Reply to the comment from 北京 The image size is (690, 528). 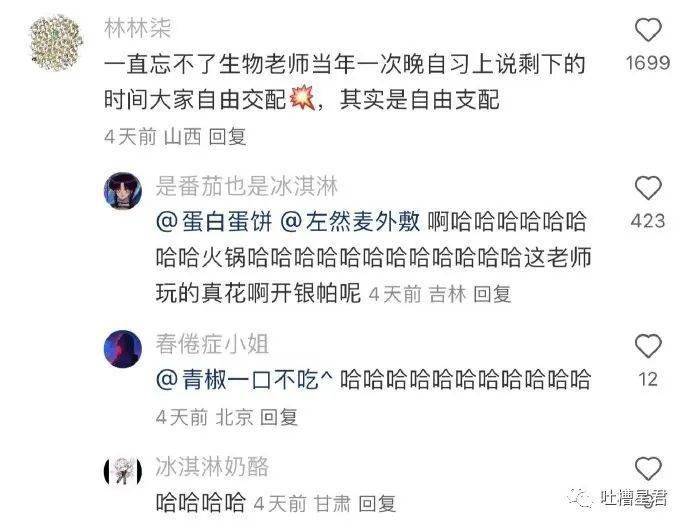pos(279,417)
